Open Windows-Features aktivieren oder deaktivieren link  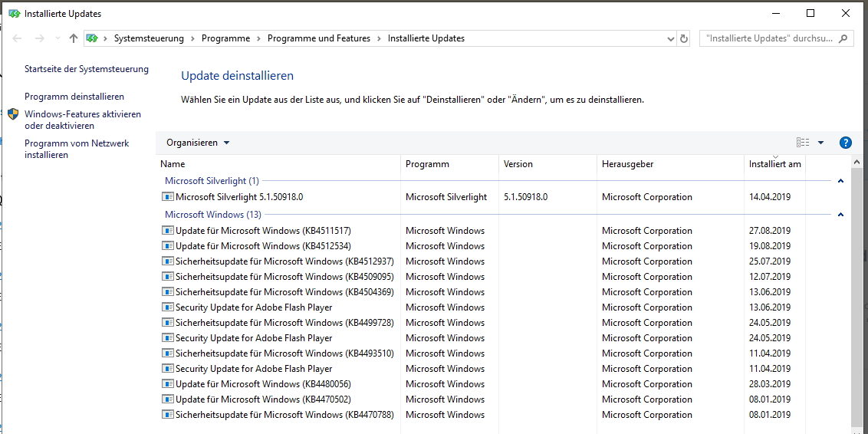83,120
